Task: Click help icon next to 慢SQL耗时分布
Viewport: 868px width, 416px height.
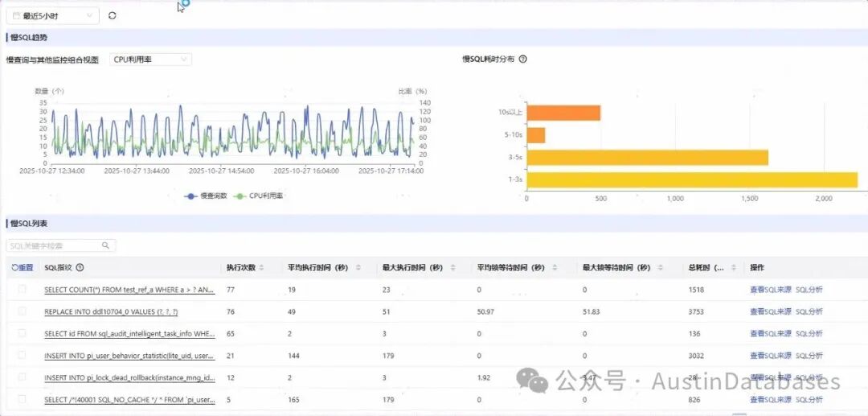Action: pyautogui.click(x=522, y=59)
